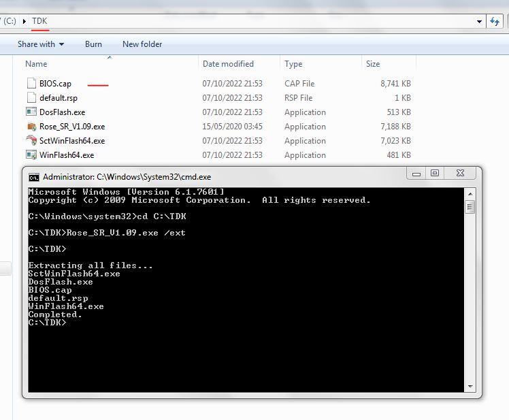Click the 481 KB size cell
Image resolution: width=509 pixels, height=420 pixels.
pos(399,155)
